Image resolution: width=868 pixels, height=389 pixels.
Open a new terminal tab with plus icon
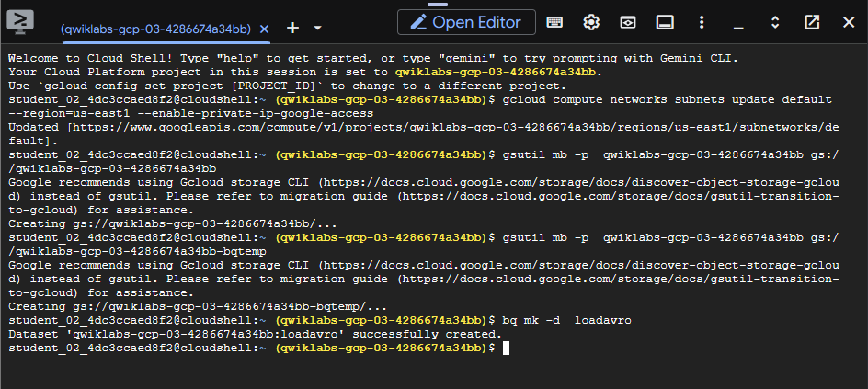tap(292, 28)
